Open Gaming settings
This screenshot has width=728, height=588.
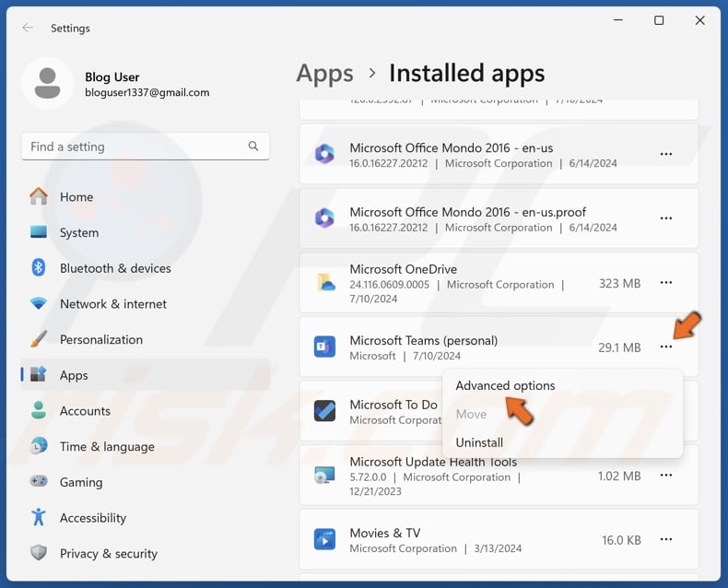pyautogui.click(x=146, y=482)
